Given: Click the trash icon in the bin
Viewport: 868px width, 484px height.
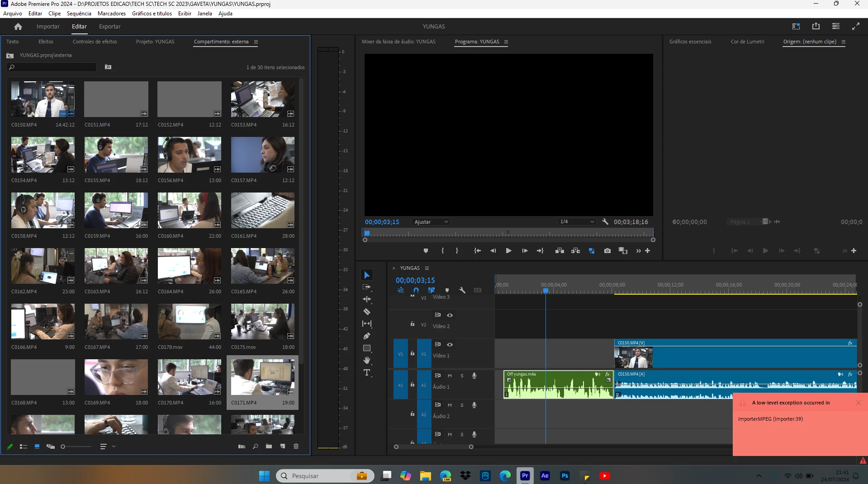Looking at the screenshot, I should [296, 446].
